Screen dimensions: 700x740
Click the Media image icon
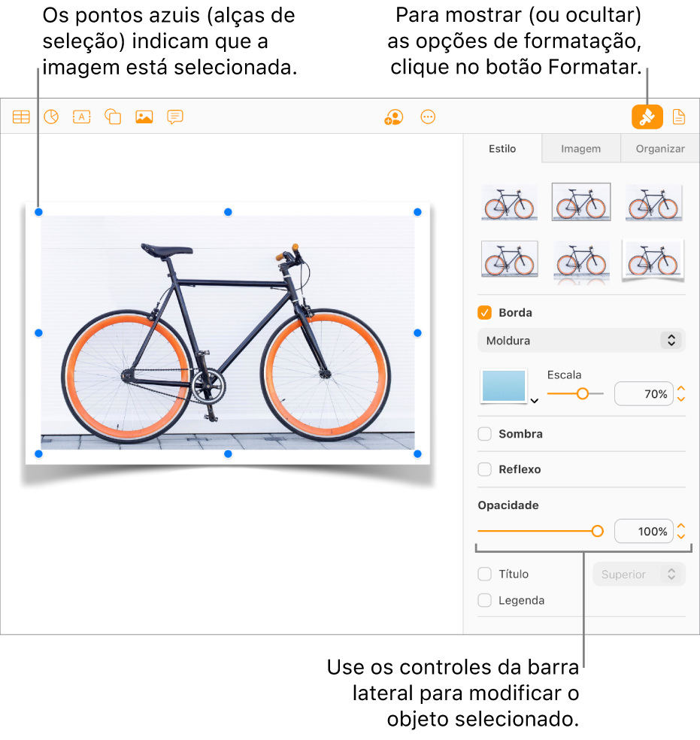[144, 117]
